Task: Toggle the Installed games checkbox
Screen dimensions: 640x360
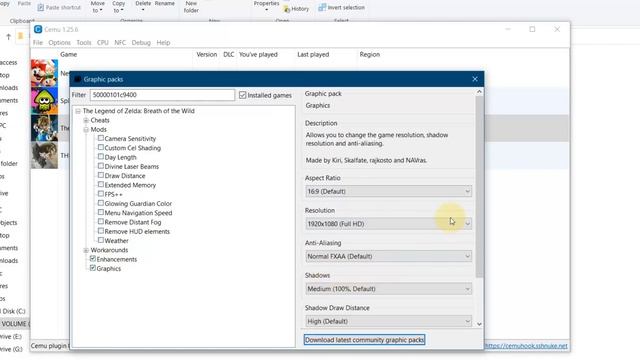Action: coord(242,95)
